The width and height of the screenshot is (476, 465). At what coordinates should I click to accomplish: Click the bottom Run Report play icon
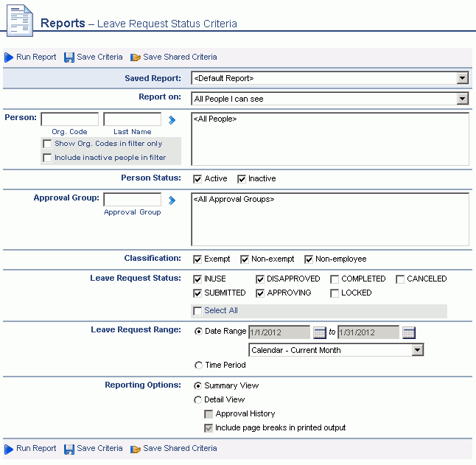[x=9, y=449]
